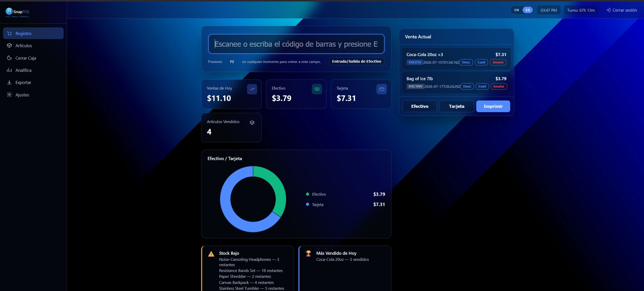Open the Artículos box icon in the sidebar
The width and height of the screenshot is (644, 291).
coord(9,45)
